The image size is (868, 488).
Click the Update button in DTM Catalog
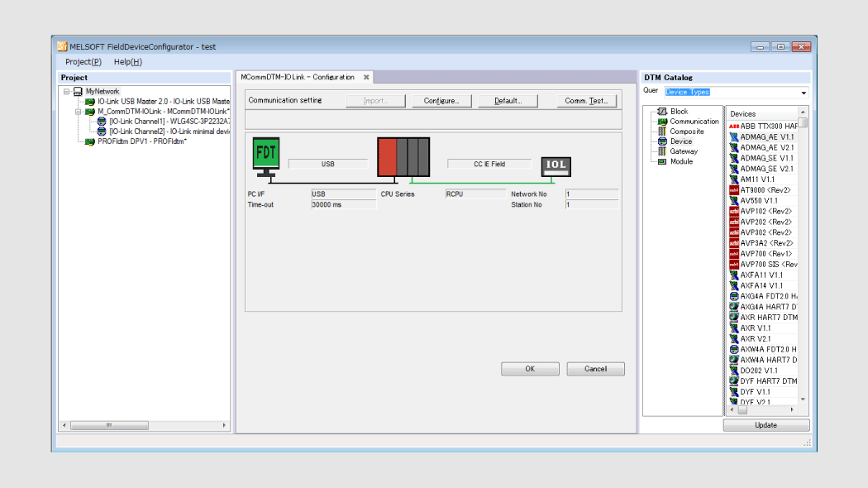(765, 425)
